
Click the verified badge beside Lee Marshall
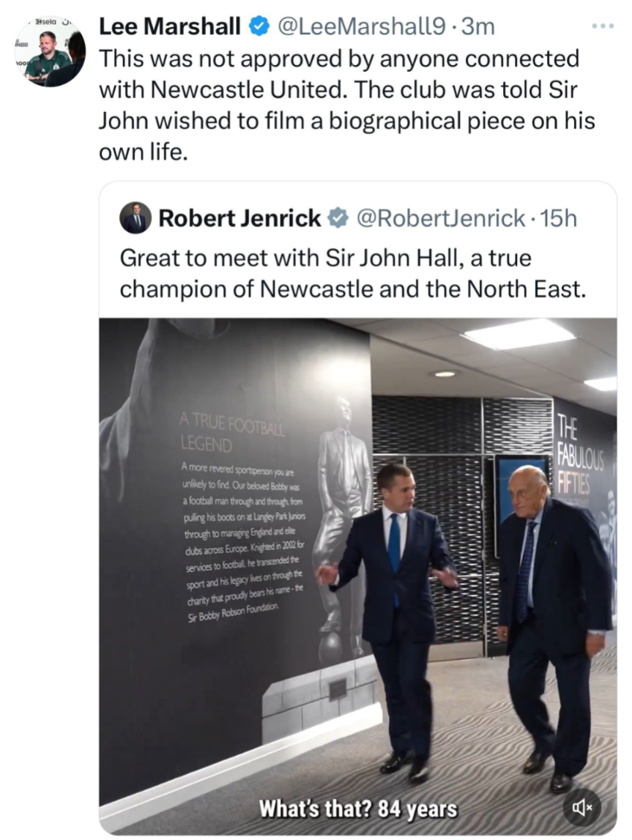259,26
